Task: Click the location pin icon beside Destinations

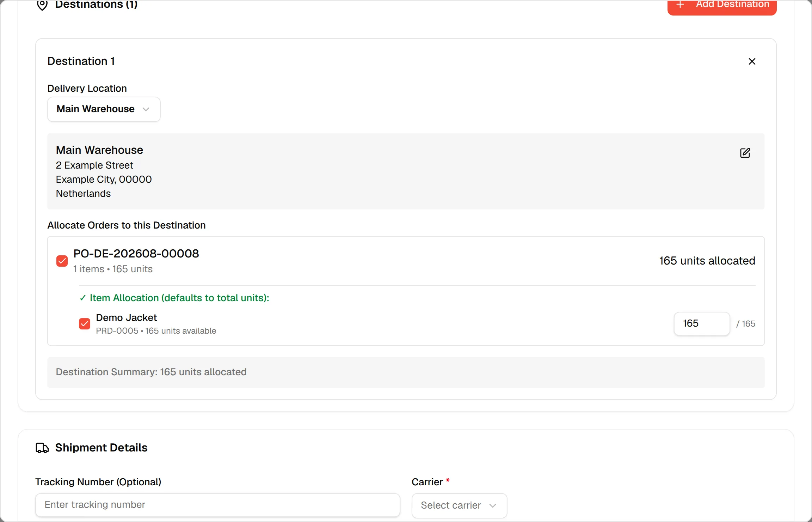Action: (x=42, y=5)
